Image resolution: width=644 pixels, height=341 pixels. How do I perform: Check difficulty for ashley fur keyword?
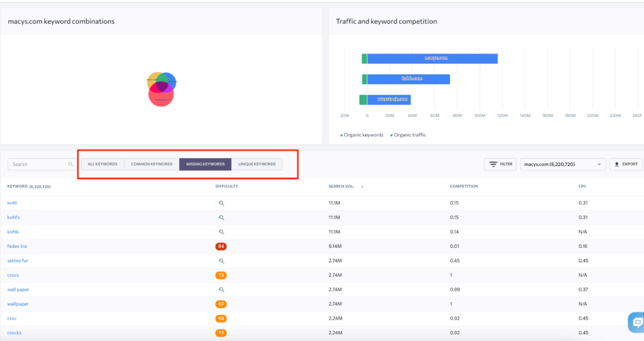pyautogui.click(x=221, y=261)
